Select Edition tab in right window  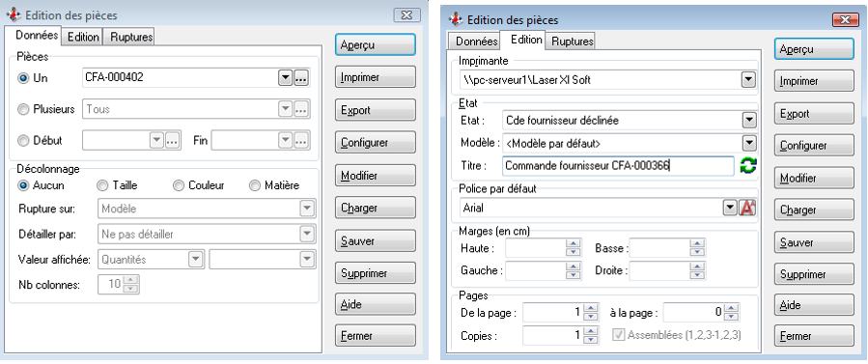click(x=525, y=40)
